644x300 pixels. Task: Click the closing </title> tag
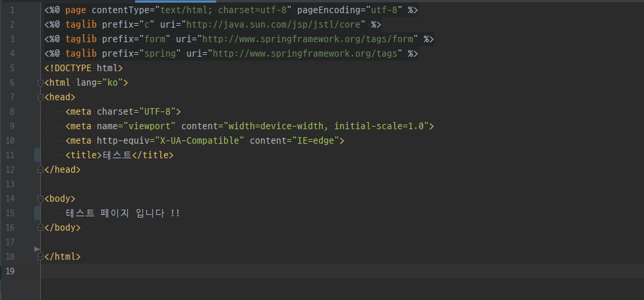tap(152, 156)
